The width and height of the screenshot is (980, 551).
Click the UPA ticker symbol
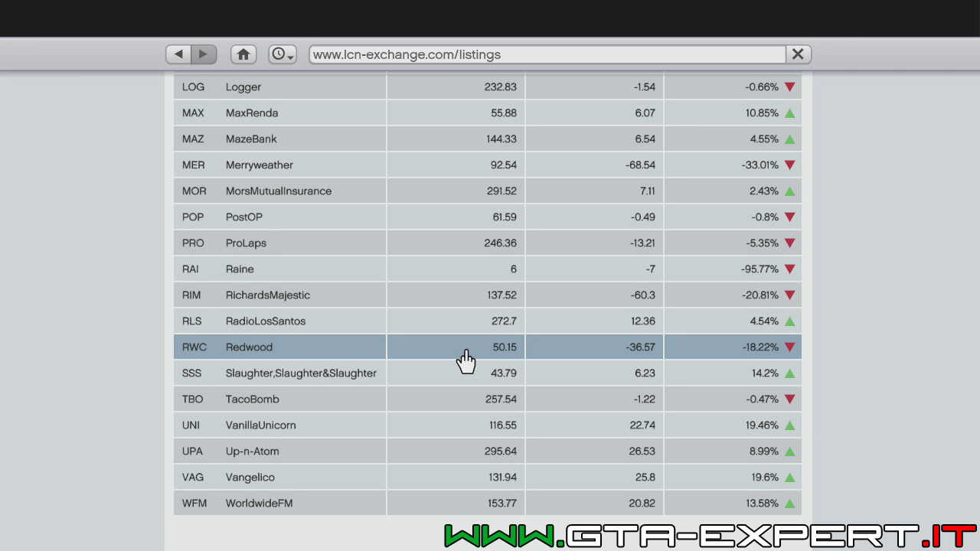tap(192, 452)
